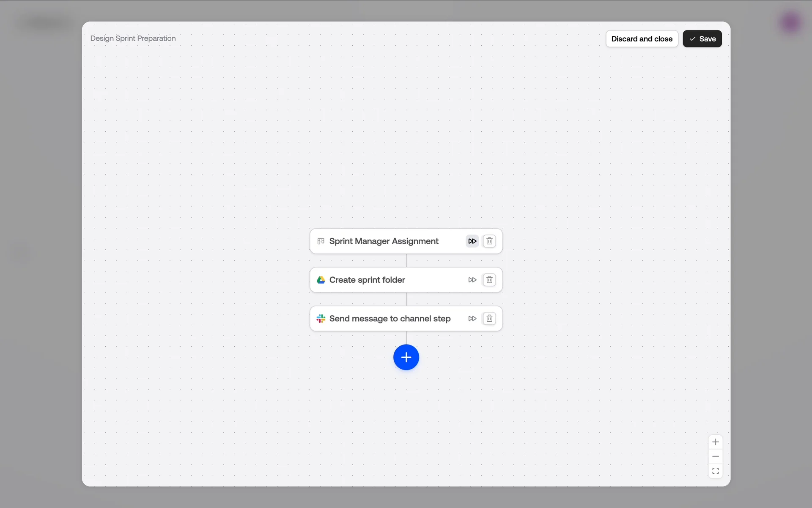
Task: Open the Sprint Manager Assignment step
Action: (384, 241)
